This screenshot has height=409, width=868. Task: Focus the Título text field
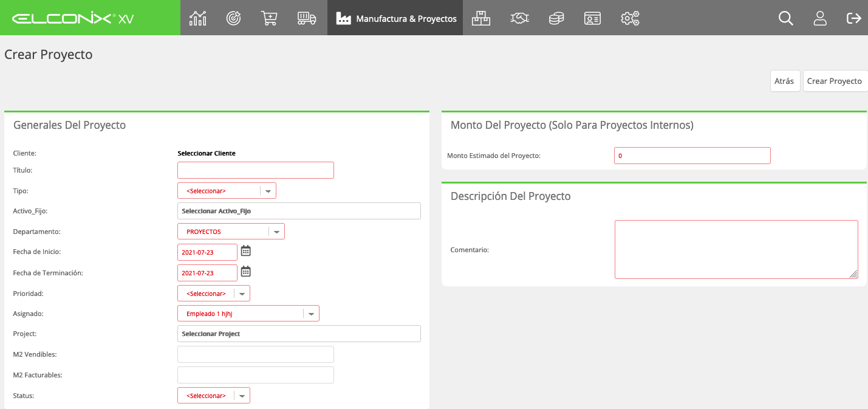tap(256, 170)
